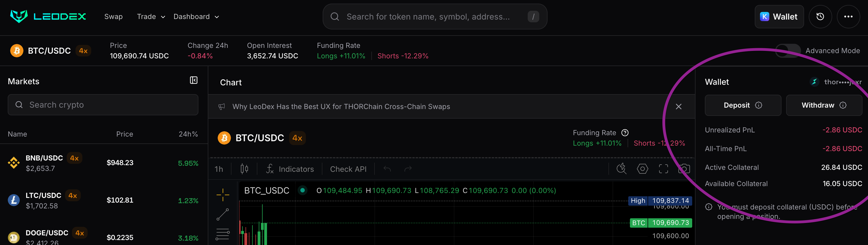Expand the Trade dropdown menu
868x245 pixels.
pyautogui.click(x=151, y=17)
